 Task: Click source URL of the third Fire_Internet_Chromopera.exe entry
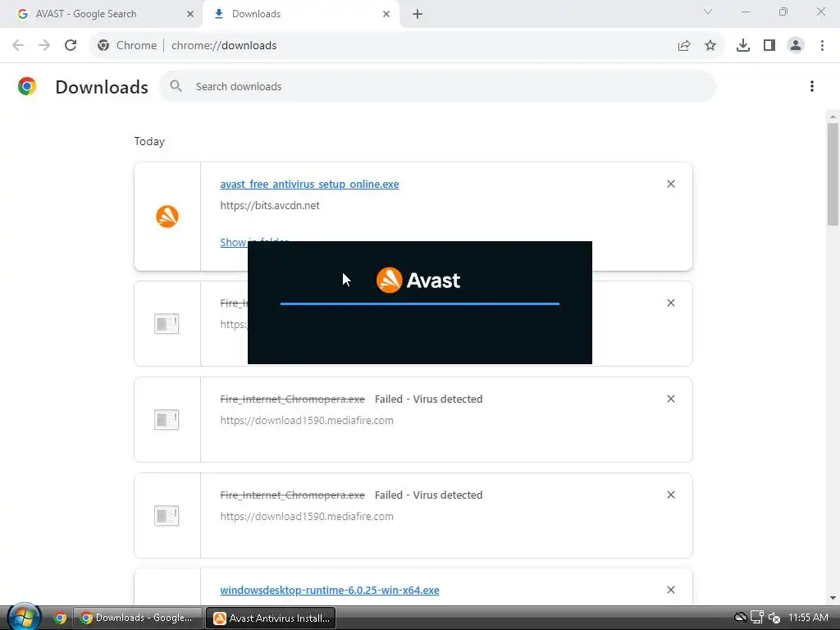307,517
